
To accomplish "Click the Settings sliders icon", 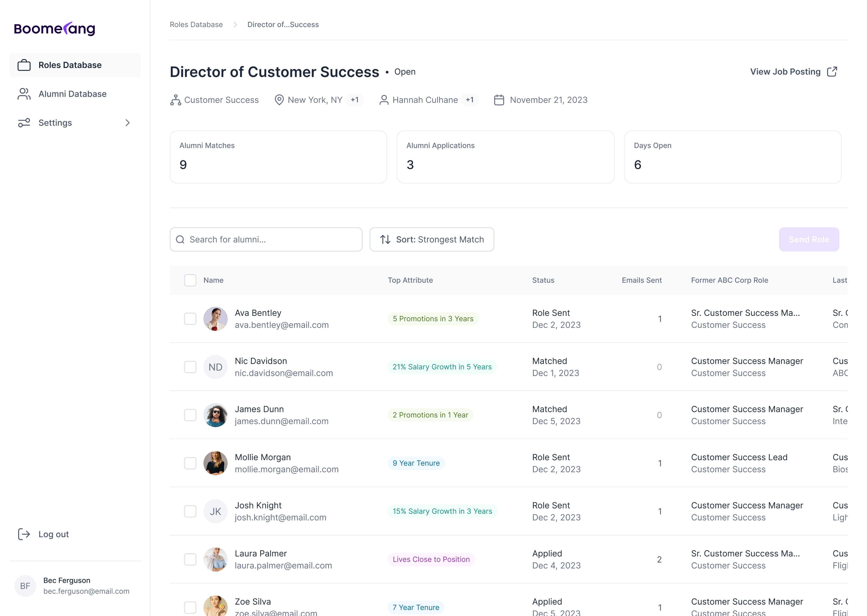I will pos(24,122).
